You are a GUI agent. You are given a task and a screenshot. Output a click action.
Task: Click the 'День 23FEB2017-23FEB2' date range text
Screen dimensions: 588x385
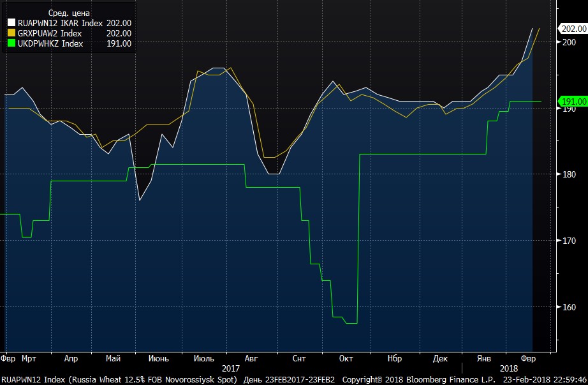pos(289,380)
